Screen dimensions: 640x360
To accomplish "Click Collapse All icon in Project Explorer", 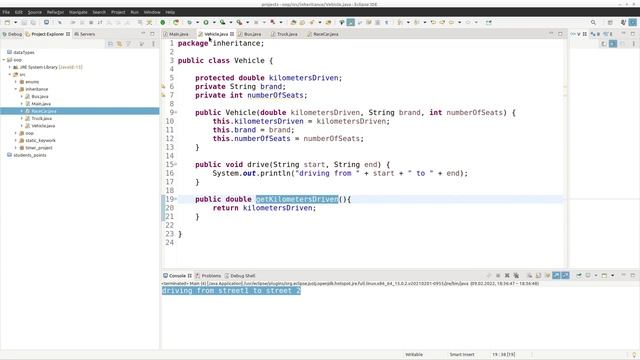I will click(110, 44).
